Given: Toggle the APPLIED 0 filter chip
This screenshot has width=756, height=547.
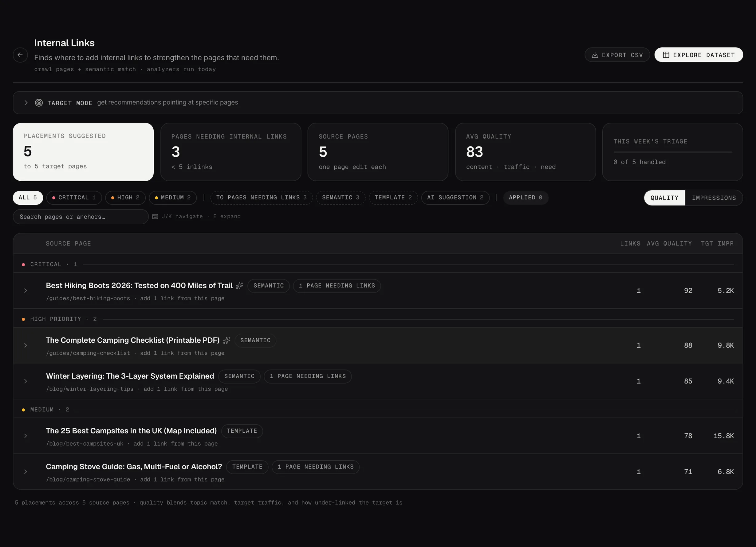Looking at the screenshot, I should [x=526, y=198].
